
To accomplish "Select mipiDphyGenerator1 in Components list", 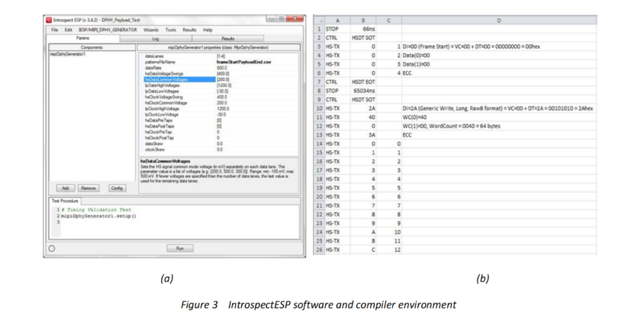I will pyautogui.click(x=68, y=54).
